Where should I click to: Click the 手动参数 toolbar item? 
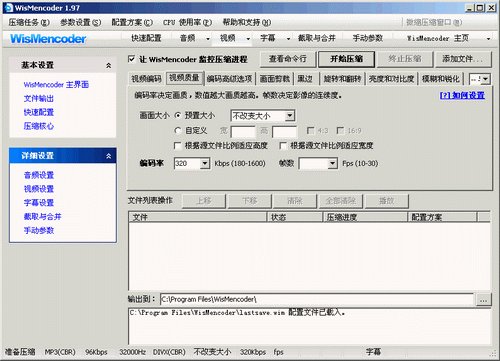click(368, 38)
